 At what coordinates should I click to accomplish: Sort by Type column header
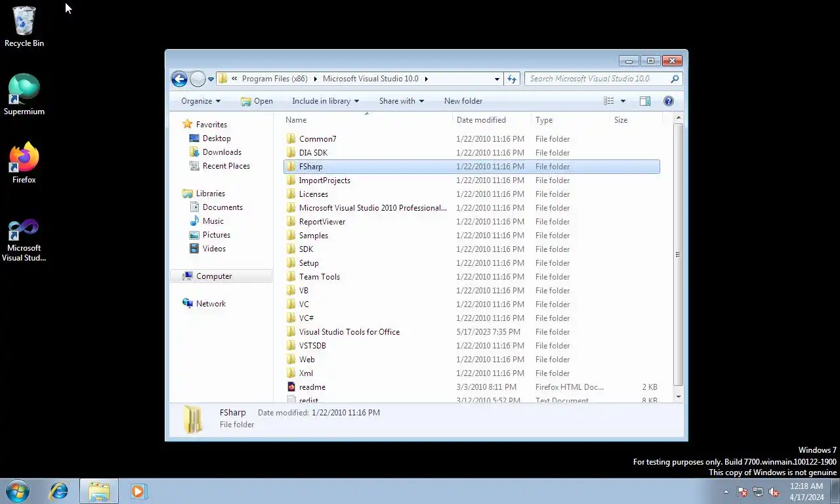click(570, 120)
